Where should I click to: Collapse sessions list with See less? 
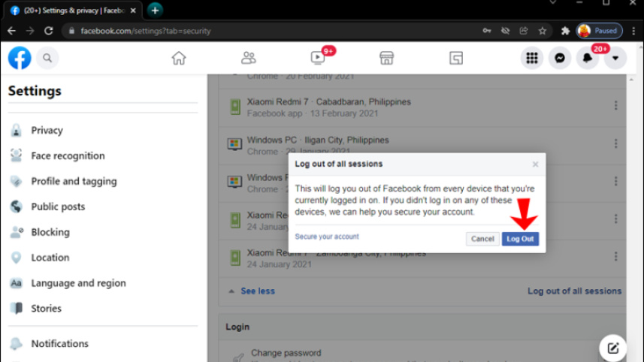click(257, 291)
